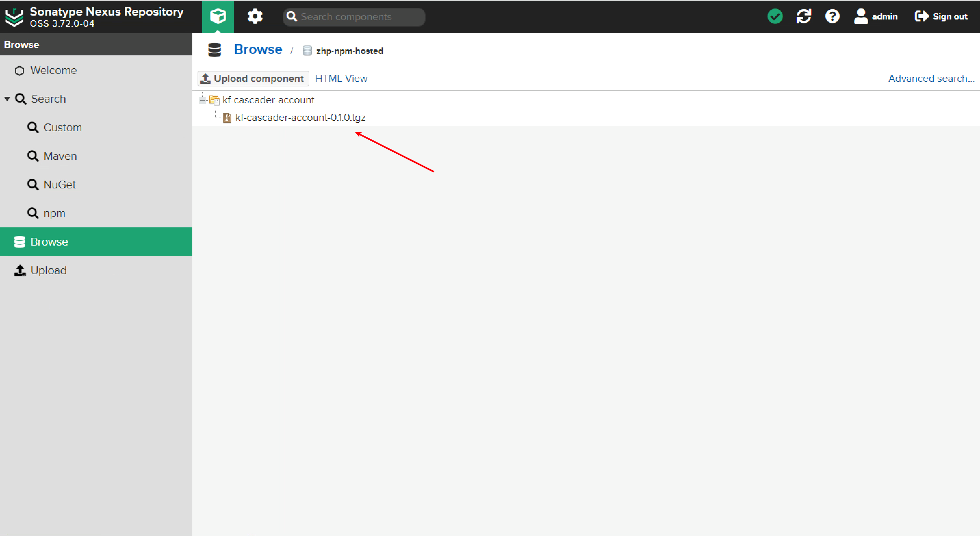The width and height of the screenshot is (980, 536).
Task: Select the kf-cascader-account folder
Action: pos(268,100)
